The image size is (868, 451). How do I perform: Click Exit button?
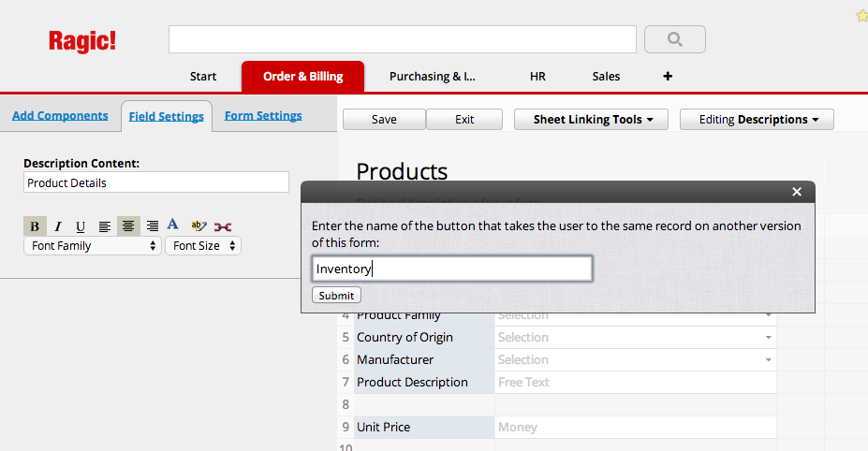(464, 120)
